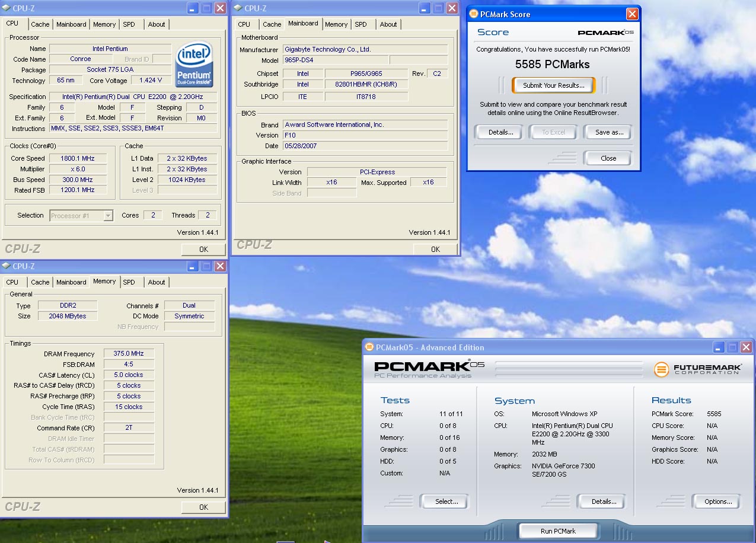This screenshot has height=543, width=756.
Task: Click the Futuremark Corporation logo
Action: 697,369
